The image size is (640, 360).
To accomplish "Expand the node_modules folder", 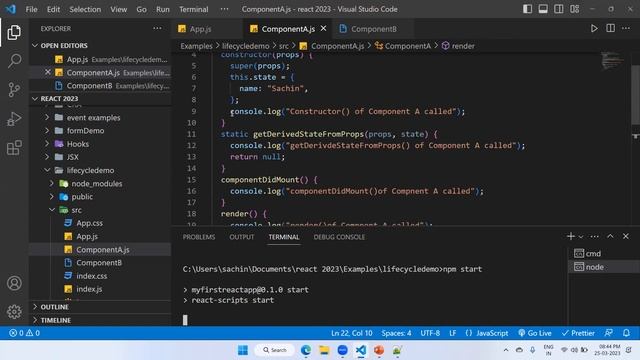I will pos(100,184).
